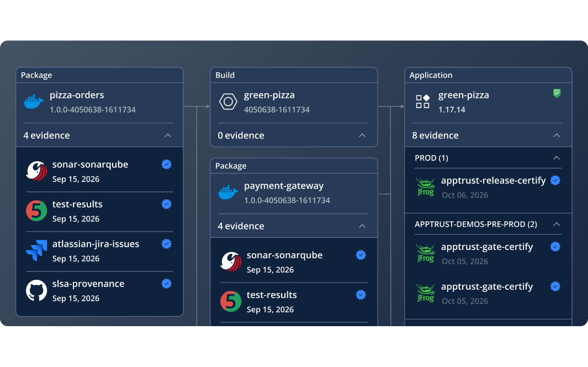Click build number "4050638-1611734" under green-pizza
Screen dimensions: 588x367
pyautogui.click(x=277, y=110)
